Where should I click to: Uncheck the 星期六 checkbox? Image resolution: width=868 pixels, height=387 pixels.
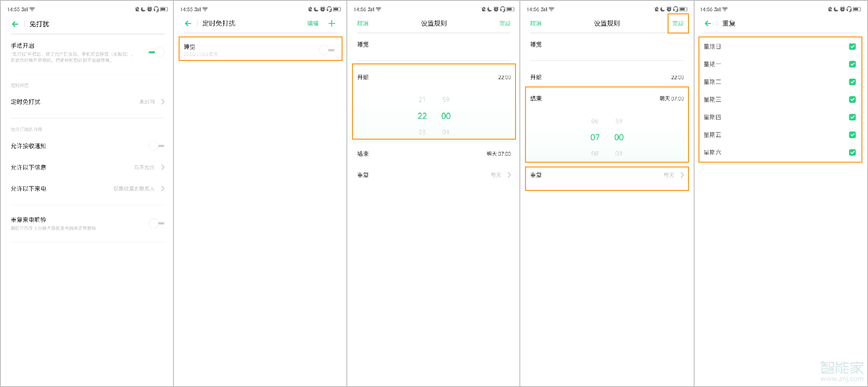pyautogui.click(x=852, y=152)
